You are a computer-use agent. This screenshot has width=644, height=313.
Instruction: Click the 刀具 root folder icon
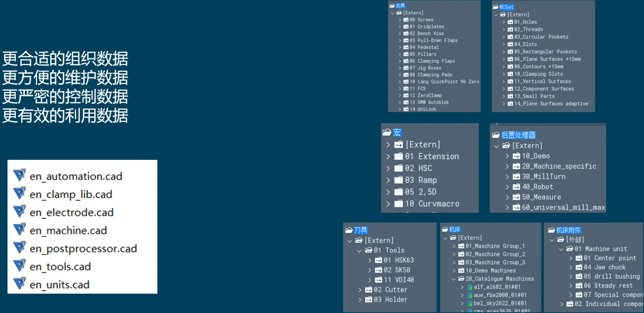(349, 230)
